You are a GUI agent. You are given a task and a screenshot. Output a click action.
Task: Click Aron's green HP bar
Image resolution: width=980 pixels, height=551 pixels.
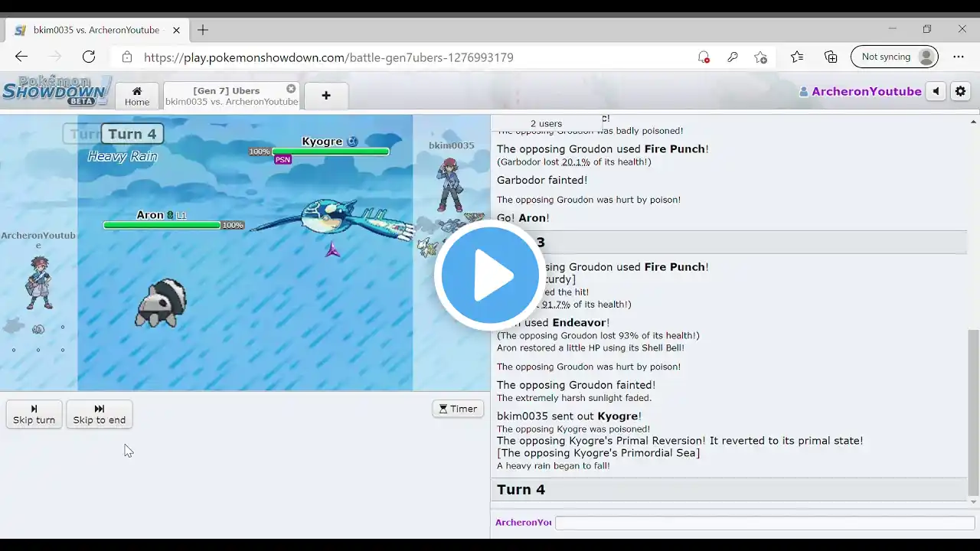pos(162,225)
